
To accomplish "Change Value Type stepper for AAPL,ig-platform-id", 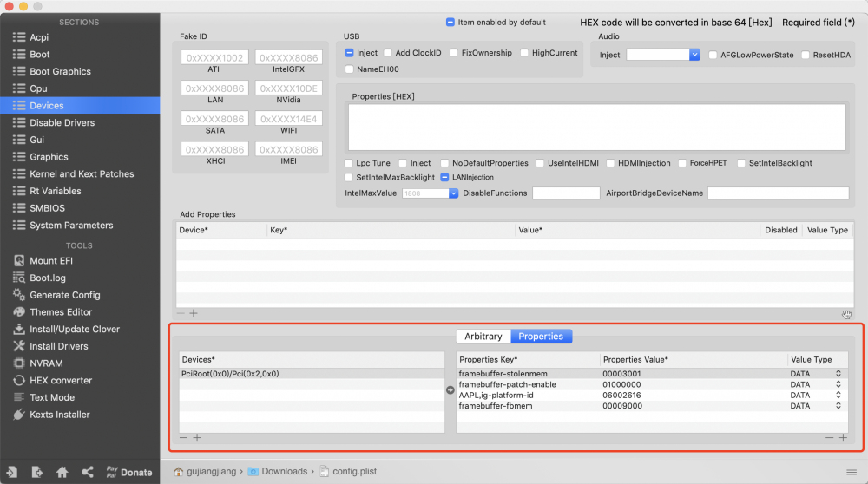I will tap(838, 395).
